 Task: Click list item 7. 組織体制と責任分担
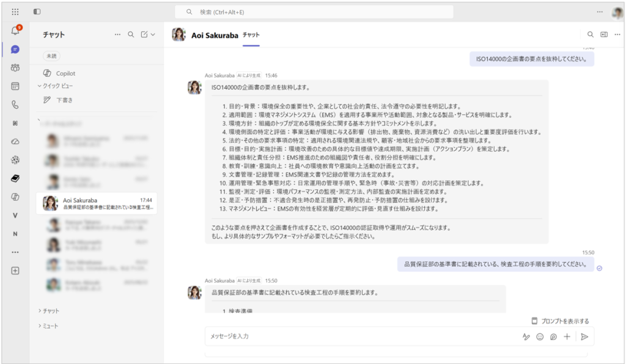click(329, 158)
